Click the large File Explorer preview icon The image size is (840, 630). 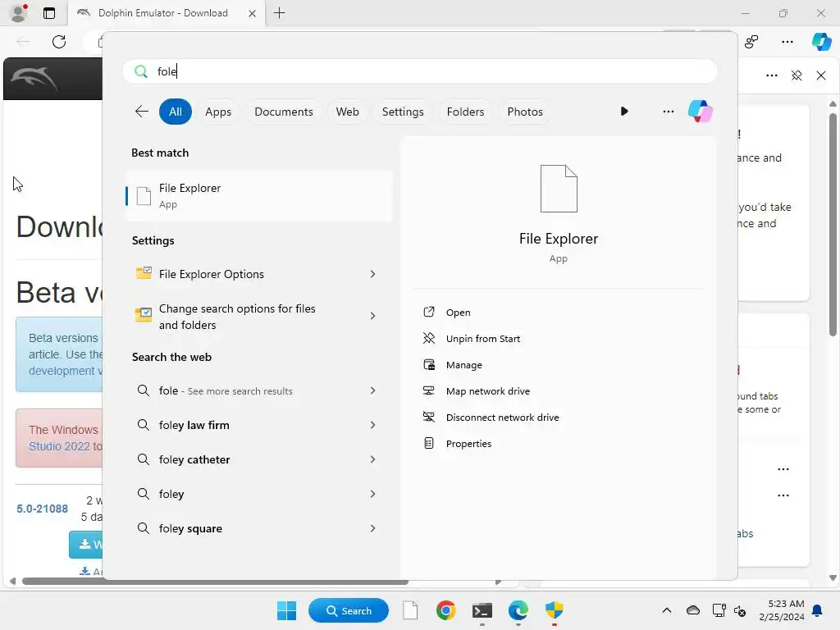coord(559,189)
